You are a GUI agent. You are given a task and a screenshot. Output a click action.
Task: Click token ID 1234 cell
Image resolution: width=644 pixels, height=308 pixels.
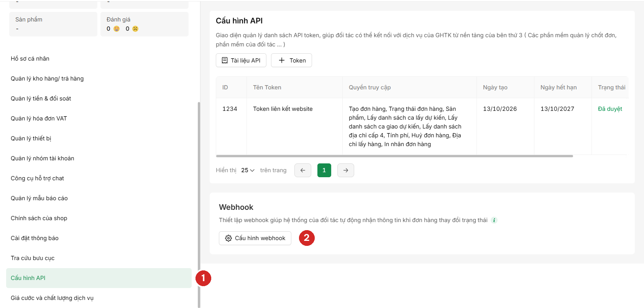[x=230, y=109]
